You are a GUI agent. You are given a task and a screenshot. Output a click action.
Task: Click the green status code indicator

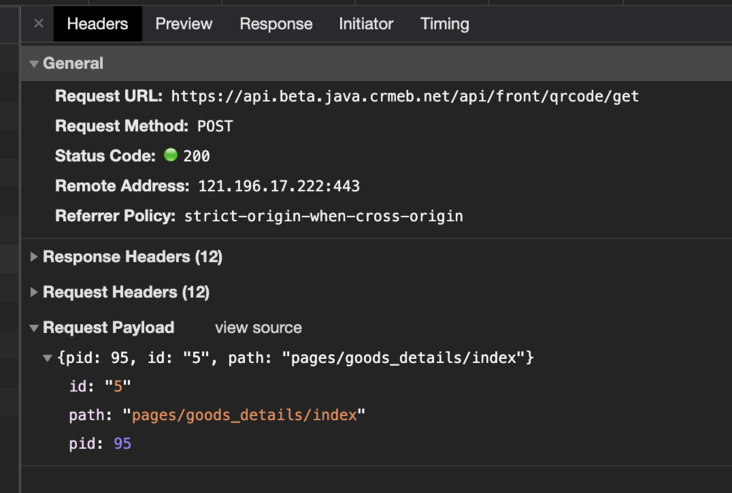[170, 156]
